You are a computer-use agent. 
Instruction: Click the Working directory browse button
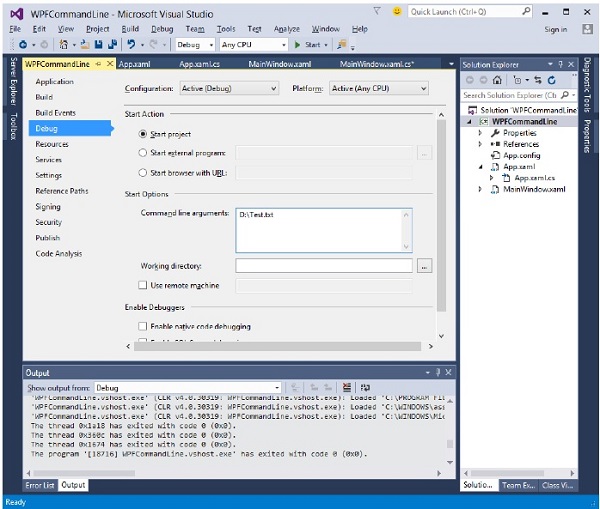424,266
